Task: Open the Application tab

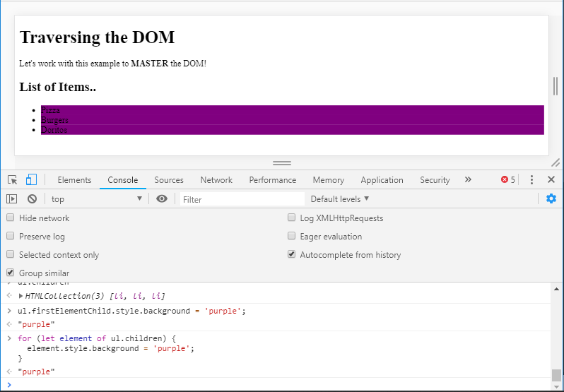Action: (382, 180)
